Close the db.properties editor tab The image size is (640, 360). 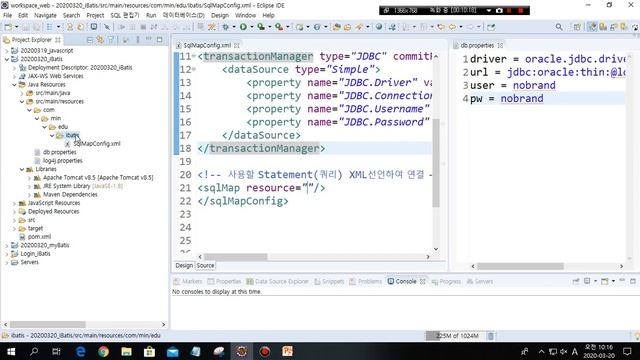(500, 45)
